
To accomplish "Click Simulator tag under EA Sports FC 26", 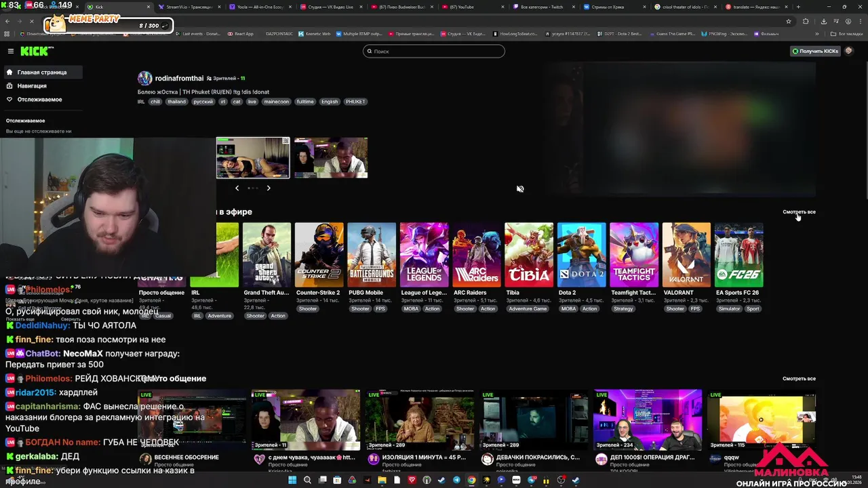I will click(x=730, y=308).
